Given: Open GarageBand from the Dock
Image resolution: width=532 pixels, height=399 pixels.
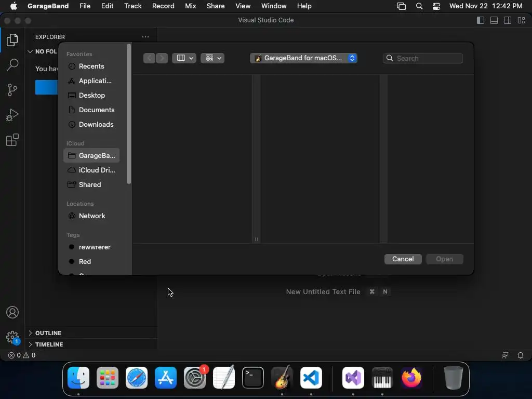Looking at the screenshot, I should 282,378.
